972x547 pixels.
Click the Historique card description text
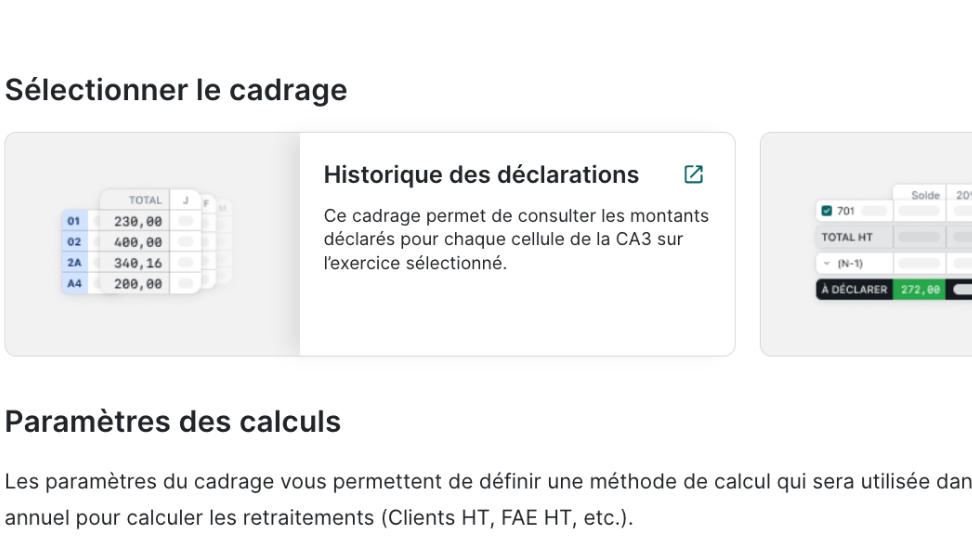point(516,240)
